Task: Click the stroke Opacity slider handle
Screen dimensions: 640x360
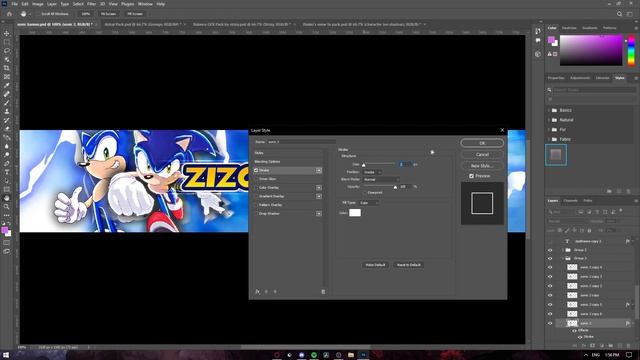Action: click(395, 187)
